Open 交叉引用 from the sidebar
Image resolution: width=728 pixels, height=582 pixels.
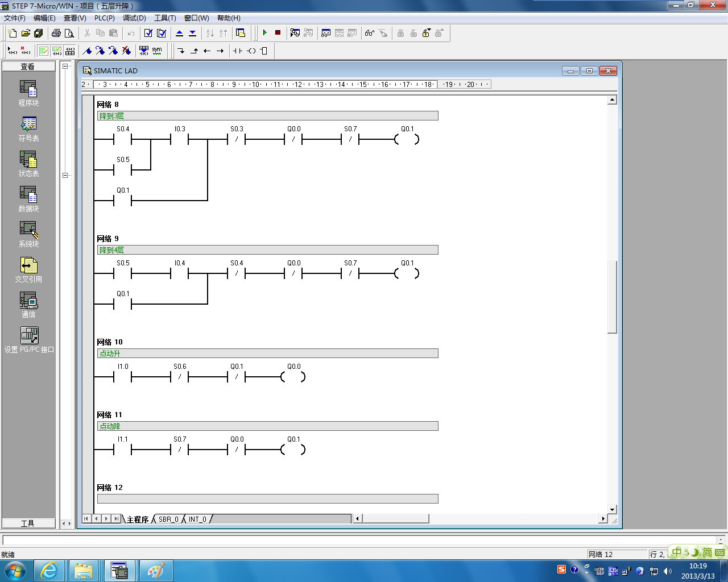point(28,269)
